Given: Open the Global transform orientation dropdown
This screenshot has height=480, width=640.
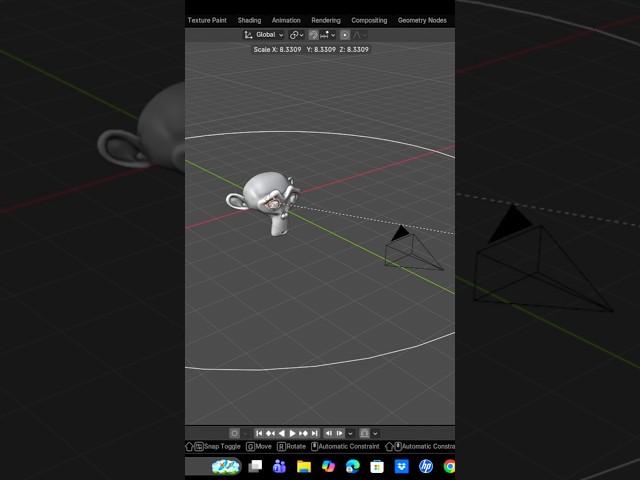Looking at the screenshot, I should coord(263,35).
